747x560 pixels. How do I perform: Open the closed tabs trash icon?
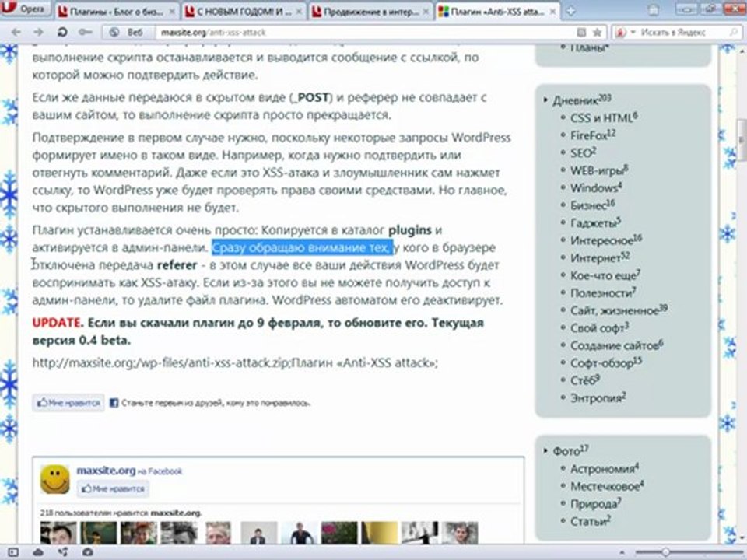pos(654,9)
